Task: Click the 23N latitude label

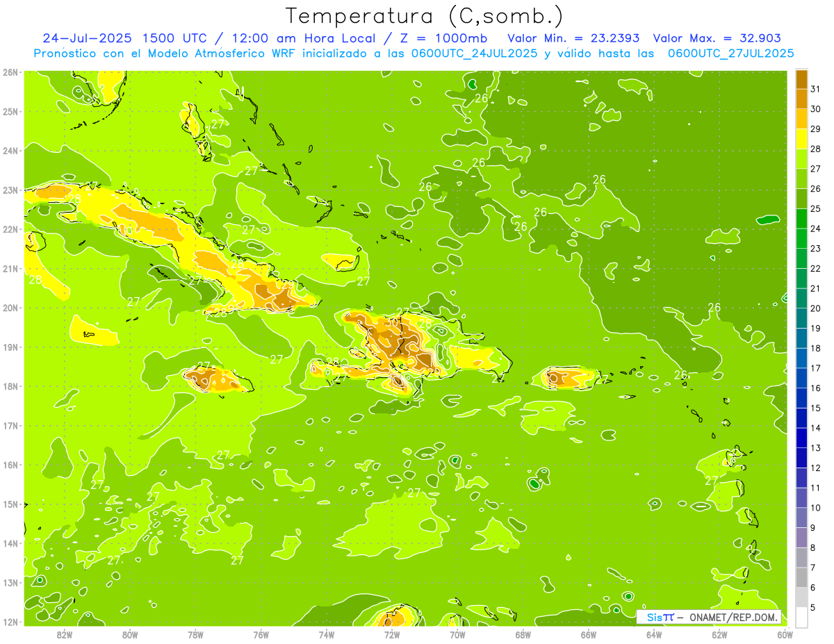Action: tap(10, 190)
